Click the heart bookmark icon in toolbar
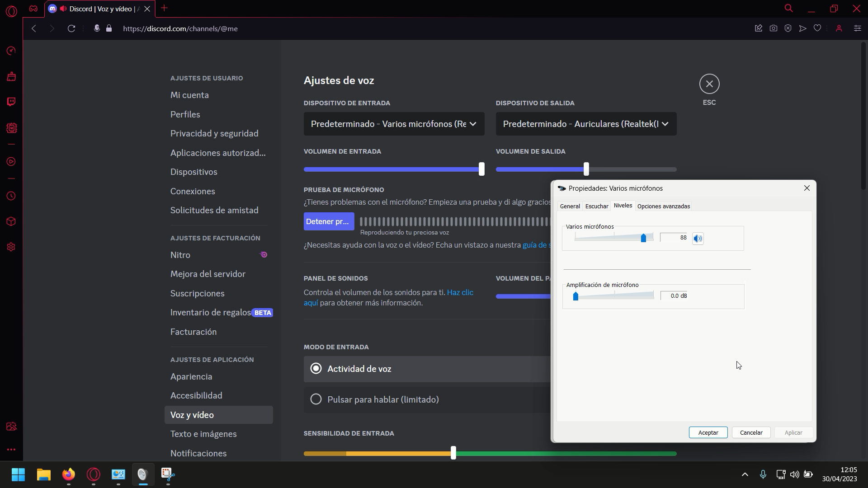 (817, 28)
